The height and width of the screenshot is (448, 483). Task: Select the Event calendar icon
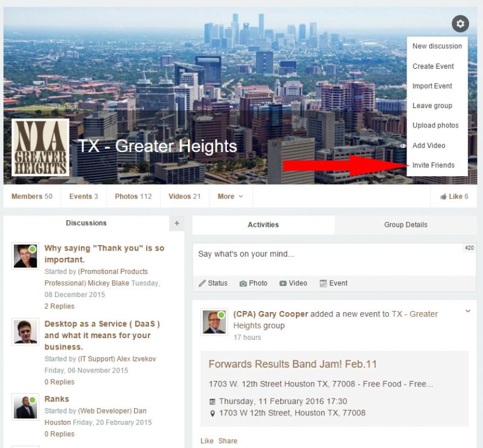click(x=323, y=283)
